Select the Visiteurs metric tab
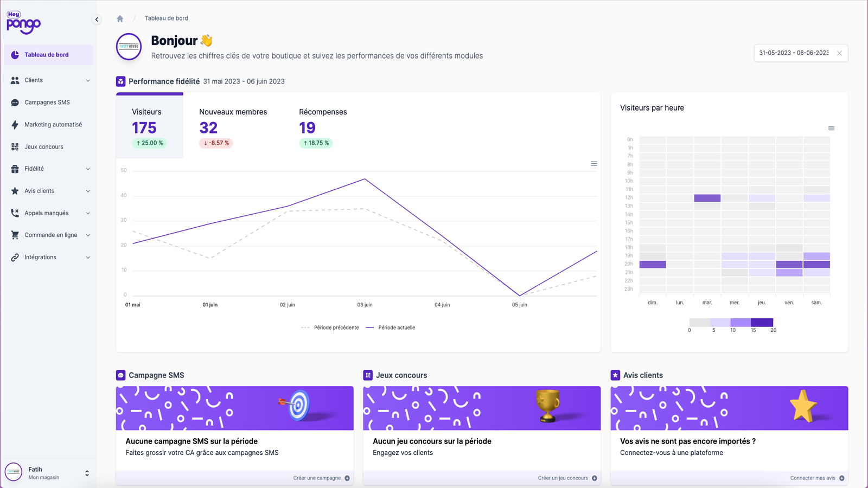 150,126
